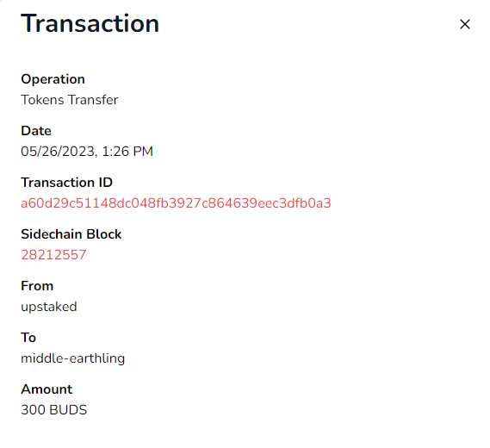
Task: Click the Sidechain Block label
Action: [x=71, y=234]
